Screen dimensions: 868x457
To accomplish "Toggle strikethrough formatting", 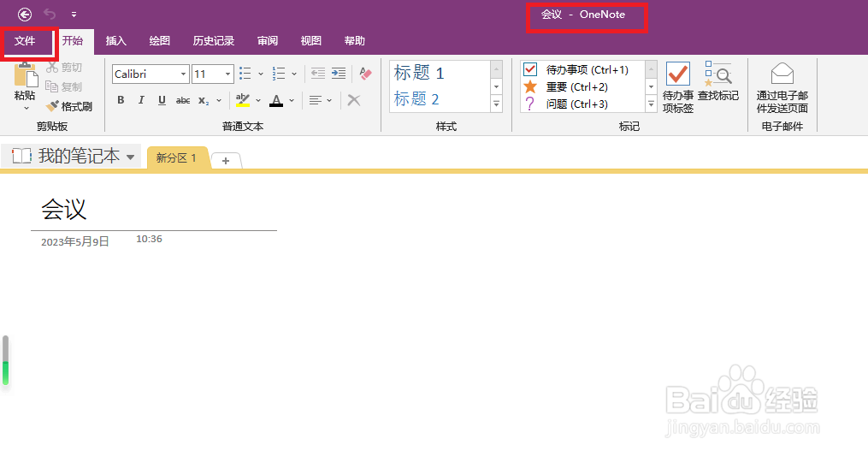I will 183,100.
